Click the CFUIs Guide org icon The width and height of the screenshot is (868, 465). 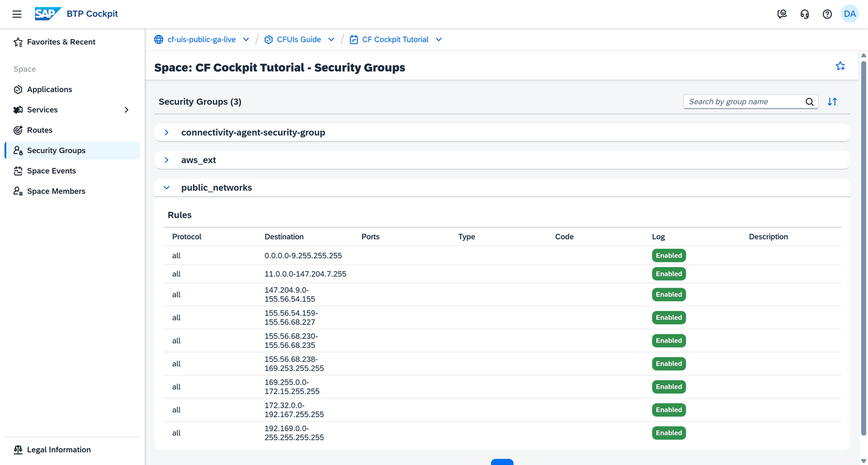(x=269, y=40)
